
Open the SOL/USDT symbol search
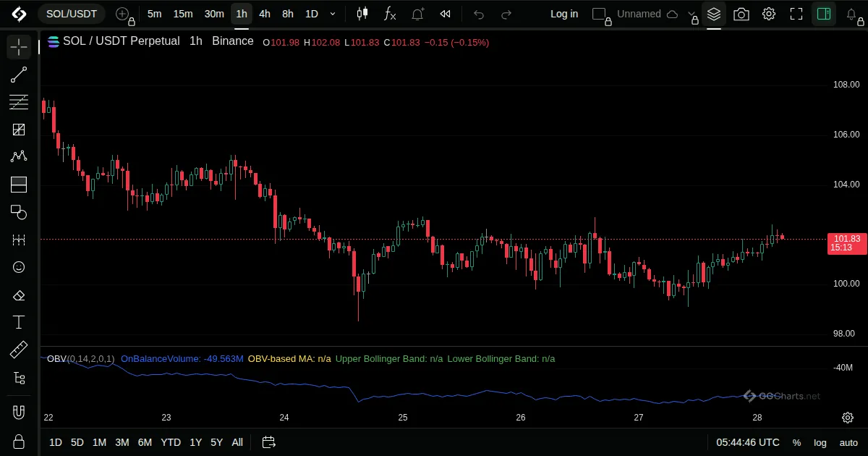coord(72,14)
